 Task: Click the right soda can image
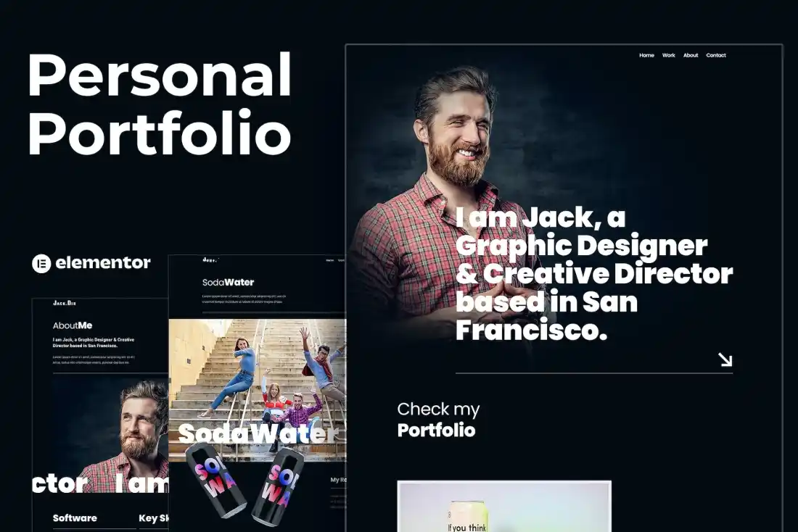pos(279,485)
